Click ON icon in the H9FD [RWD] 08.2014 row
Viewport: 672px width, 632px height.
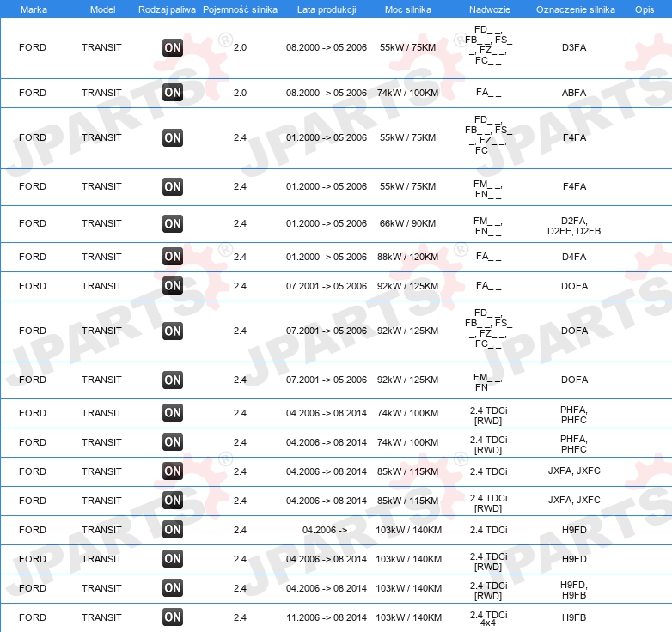[x=173, y=559]
